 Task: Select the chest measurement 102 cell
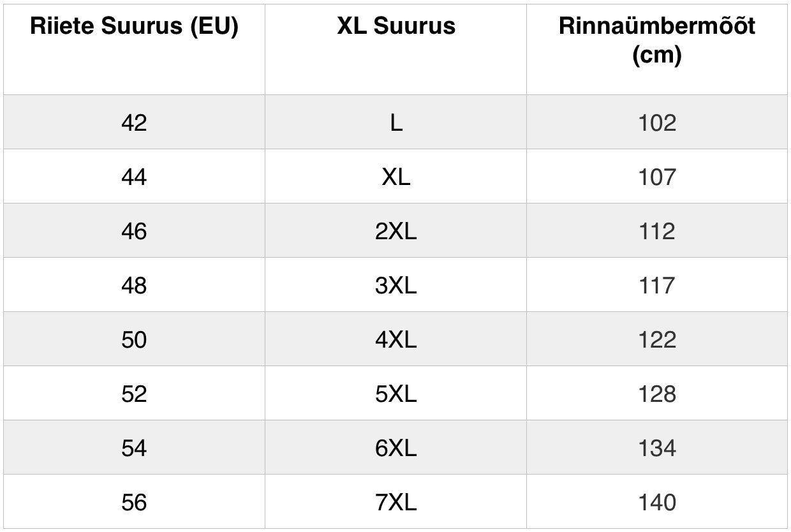tap(657, 122)
